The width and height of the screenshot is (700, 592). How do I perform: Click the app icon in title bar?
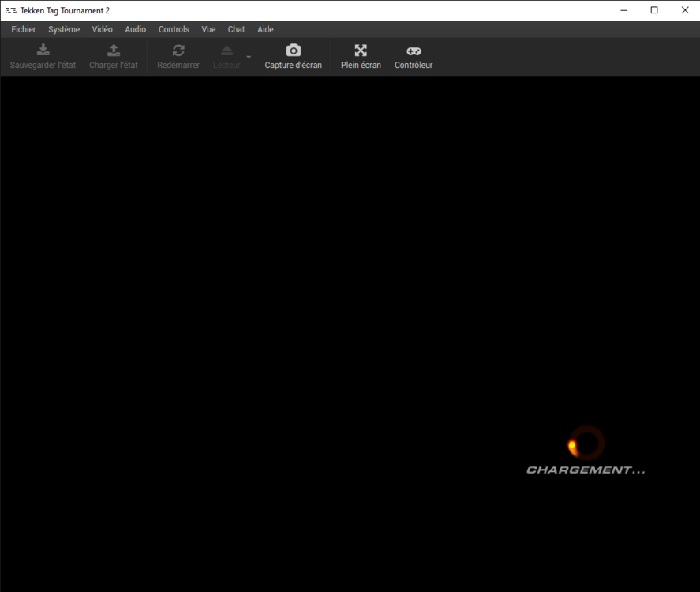click(11, 10)
